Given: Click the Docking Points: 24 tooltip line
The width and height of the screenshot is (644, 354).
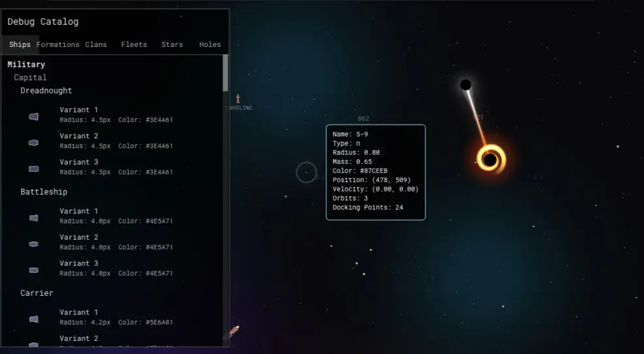Looking at the screenshot, I should [x=368, y=208].
